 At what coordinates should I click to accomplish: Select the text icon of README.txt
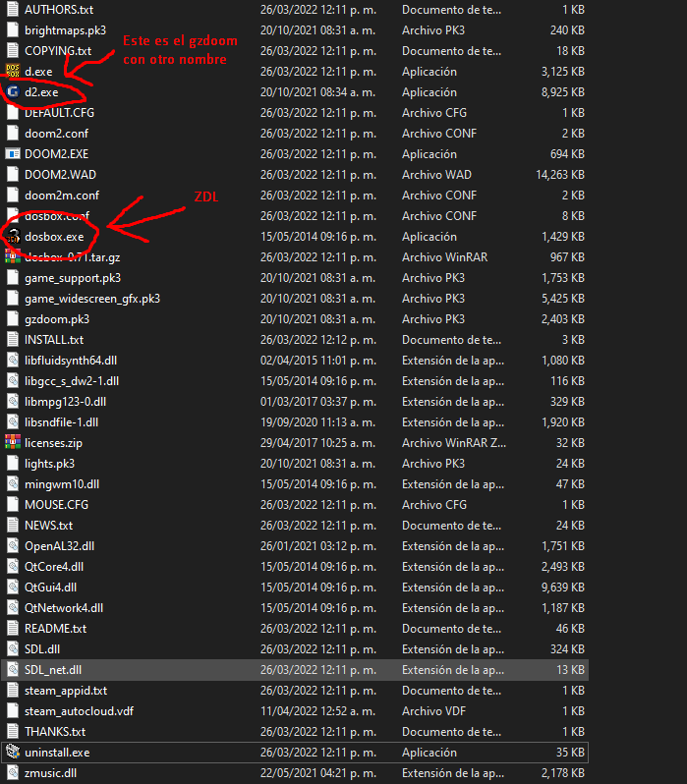tap(13, 629)
